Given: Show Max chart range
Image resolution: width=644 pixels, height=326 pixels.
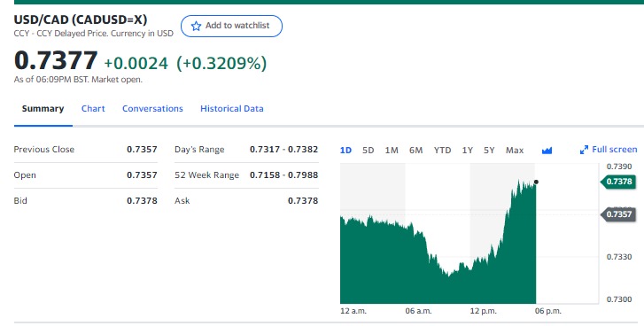Looking at the screenshot, I should tap(515, 151).
